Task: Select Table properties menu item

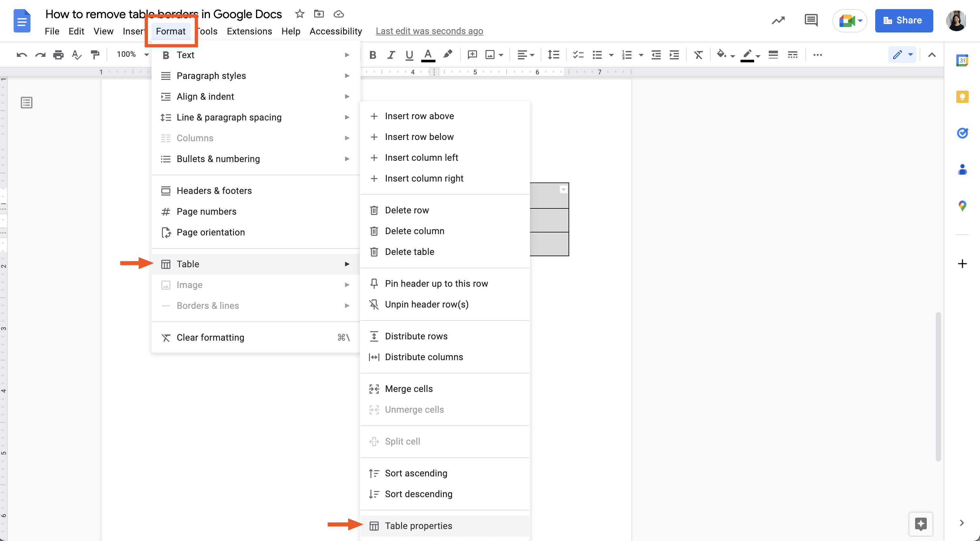Action: tap(418, 526)
